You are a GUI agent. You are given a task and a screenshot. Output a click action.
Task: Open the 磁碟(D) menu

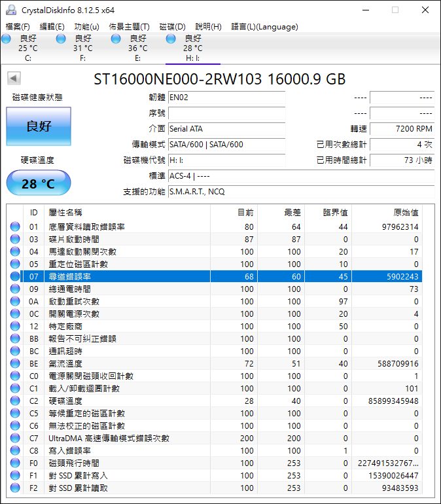(x=172, y=27)
